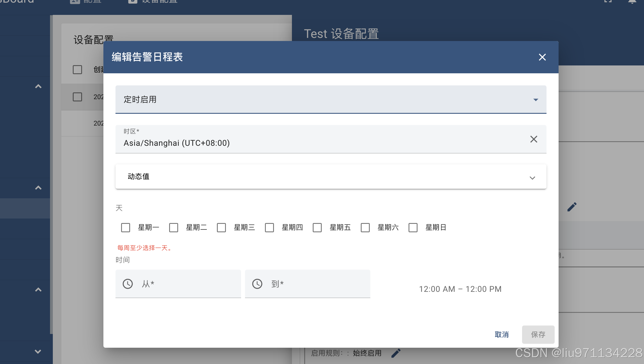Screen dimensions: 644x364
Task: Click the clock icon in 到 field
Action: [x=257, y=284]
